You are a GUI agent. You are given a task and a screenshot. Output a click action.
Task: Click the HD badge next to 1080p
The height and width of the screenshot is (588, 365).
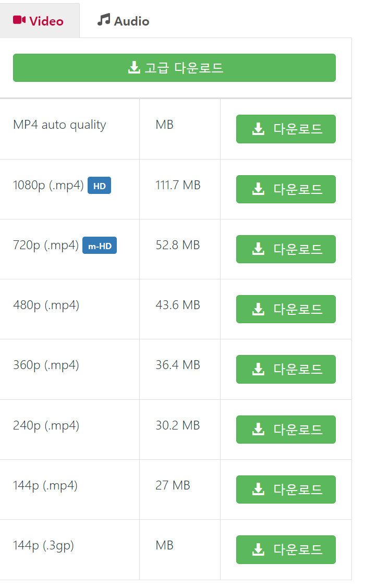(99, 185)
